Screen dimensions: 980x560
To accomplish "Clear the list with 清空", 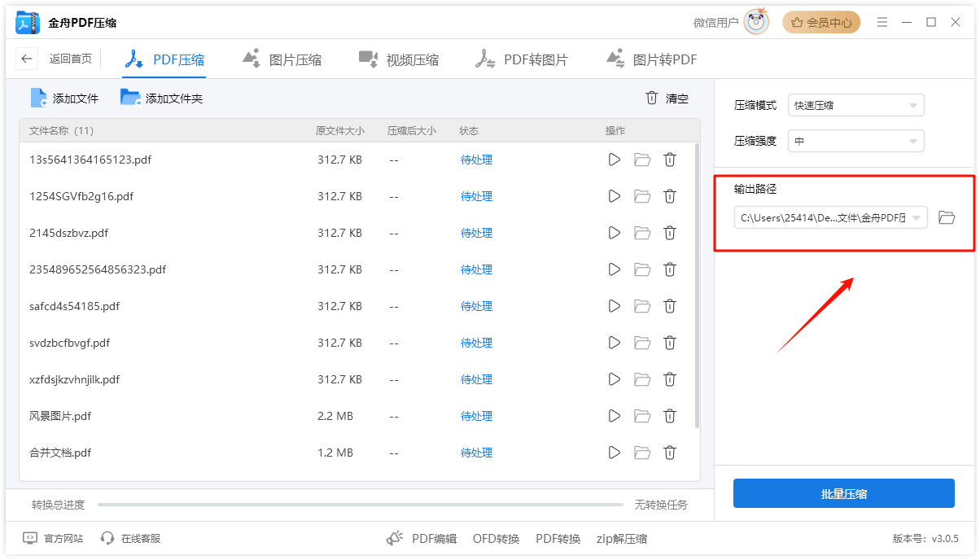I will 667,98.
